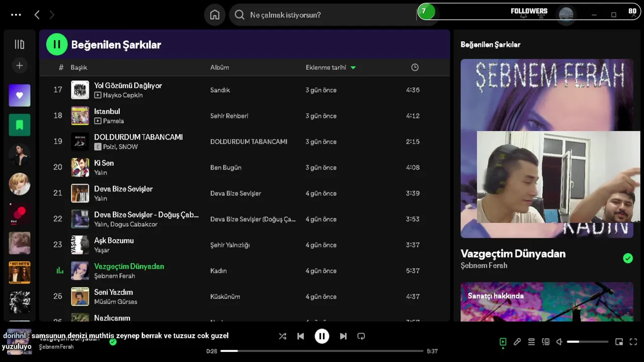Screen dimensions: 644x362
Task: Open connect to a device
Action: (545, 342)
